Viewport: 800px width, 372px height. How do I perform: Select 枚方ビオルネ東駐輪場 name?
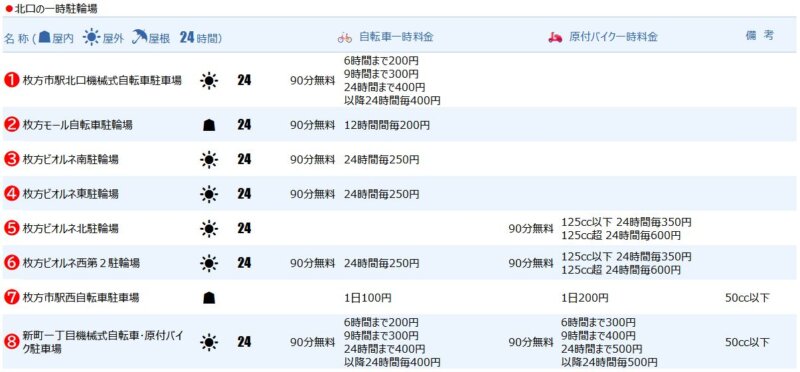click(x=70, y=194)
